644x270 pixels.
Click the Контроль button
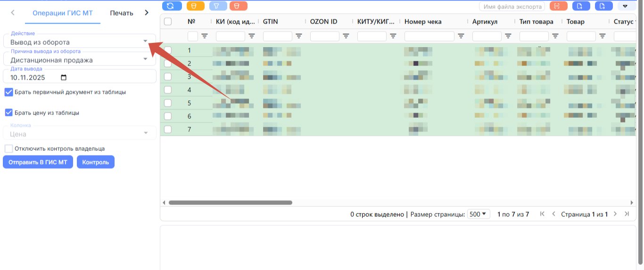pos(96,162)
